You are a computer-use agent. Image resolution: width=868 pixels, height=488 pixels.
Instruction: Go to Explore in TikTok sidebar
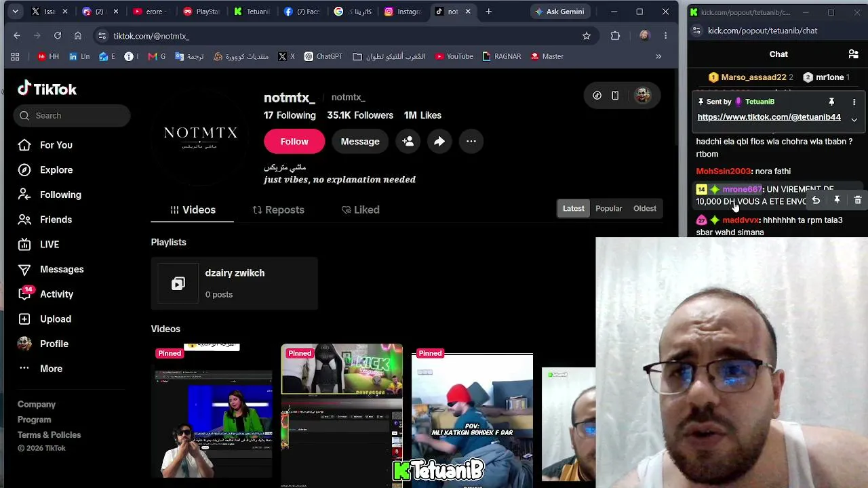(45, 170)
